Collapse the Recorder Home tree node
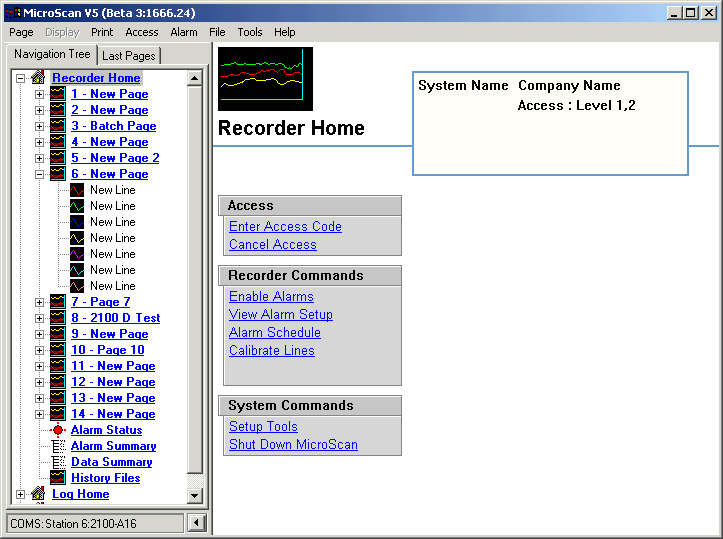This screenshot has width=723, height=539. point(20,78)
